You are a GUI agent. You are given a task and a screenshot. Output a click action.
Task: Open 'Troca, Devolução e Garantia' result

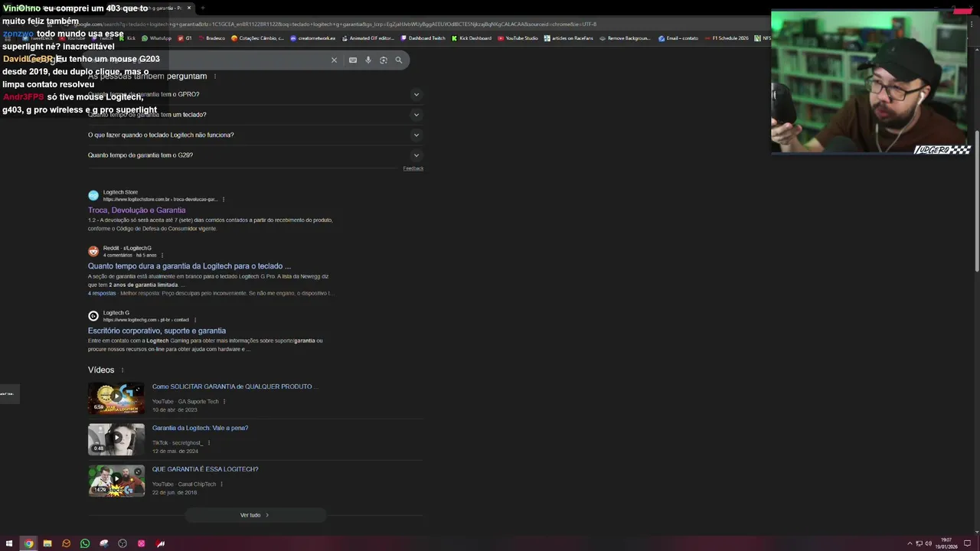click(x=136, y=210)
